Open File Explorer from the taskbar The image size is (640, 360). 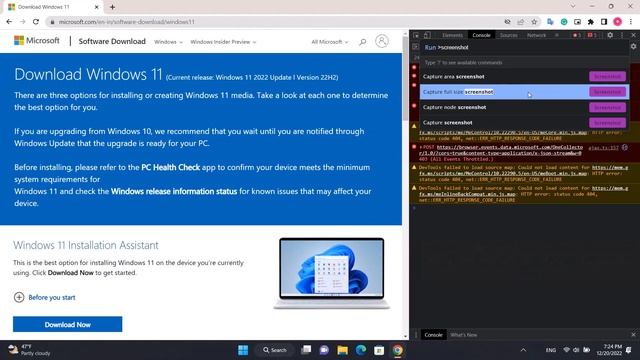tap(342, 350)
